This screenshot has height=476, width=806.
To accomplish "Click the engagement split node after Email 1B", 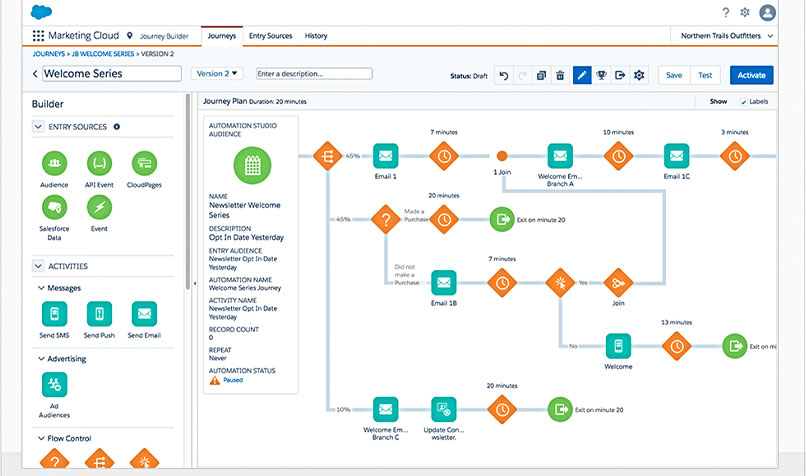I will (560, 283).
